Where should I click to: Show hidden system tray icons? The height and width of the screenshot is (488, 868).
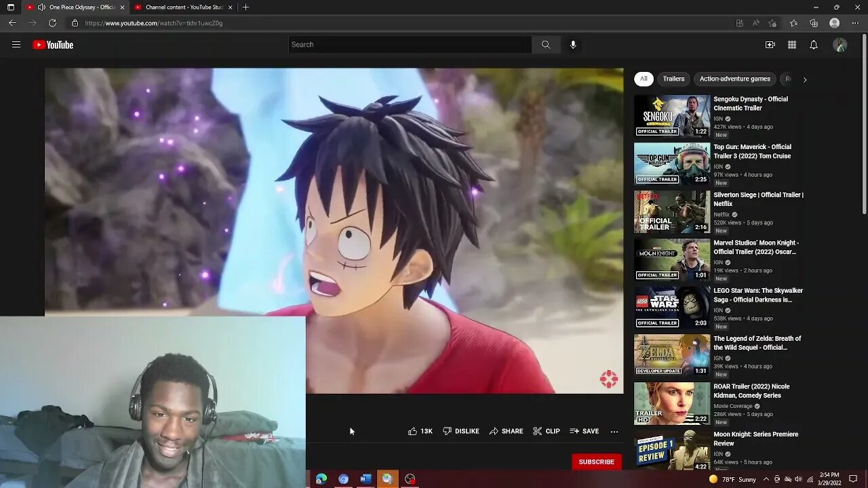click(768, 479)
